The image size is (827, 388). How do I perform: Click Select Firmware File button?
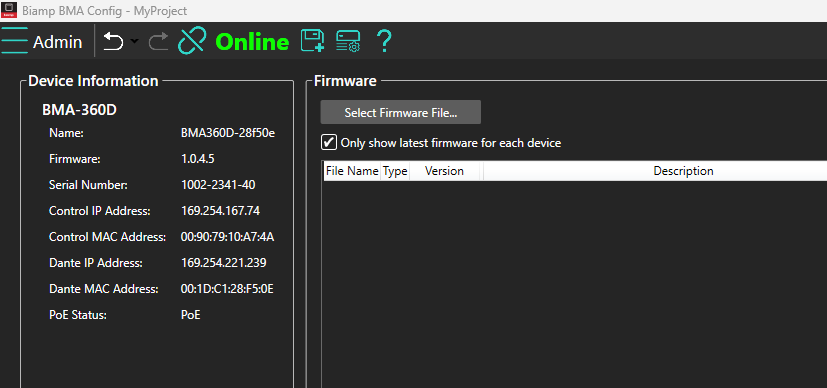tap(401, 112)
